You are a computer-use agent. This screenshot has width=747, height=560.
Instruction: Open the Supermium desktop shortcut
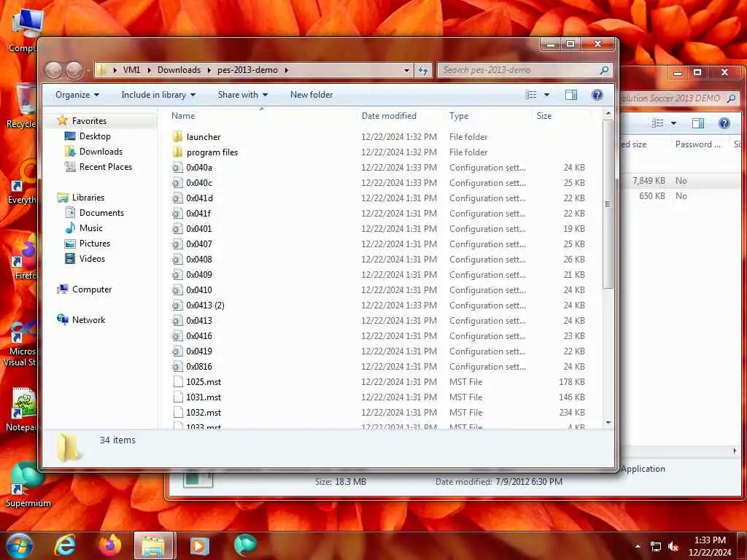[28, 485]
